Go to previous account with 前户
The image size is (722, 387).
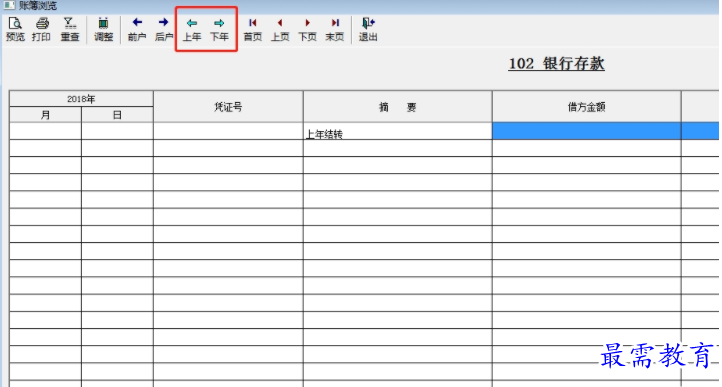tap(137, 29)
